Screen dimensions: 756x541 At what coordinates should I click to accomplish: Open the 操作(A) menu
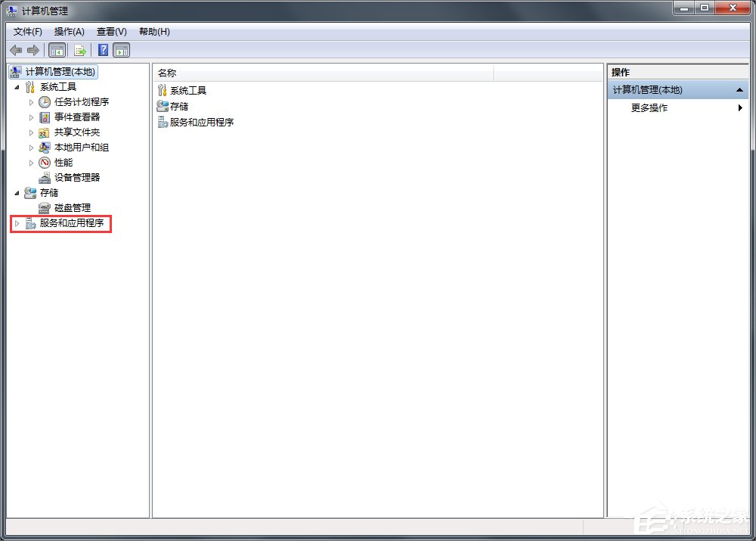click(70, 32)
